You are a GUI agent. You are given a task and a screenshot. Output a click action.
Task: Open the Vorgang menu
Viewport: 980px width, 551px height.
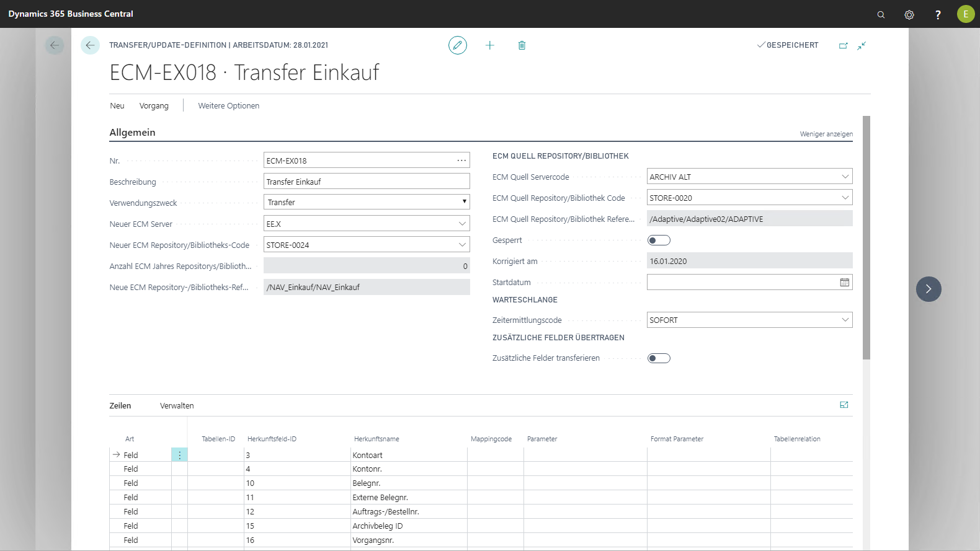point(154,106)
